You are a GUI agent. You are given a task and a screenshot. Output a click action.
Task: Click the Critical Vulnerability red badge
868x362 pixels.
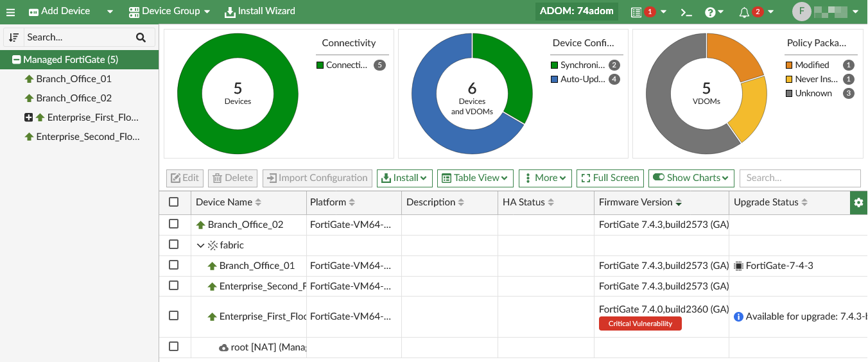click(x=640, y=323)
